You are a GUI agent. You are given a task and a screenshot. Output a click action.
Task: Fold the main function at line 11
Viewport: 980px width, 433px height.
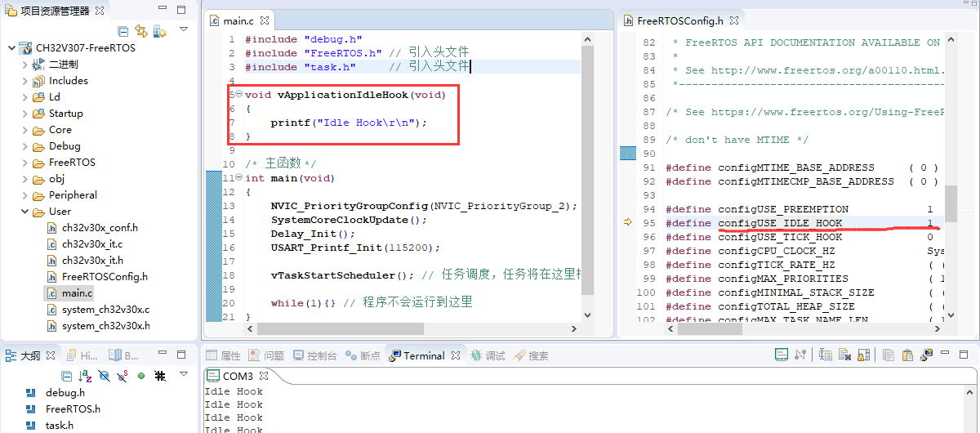point(239,177)
